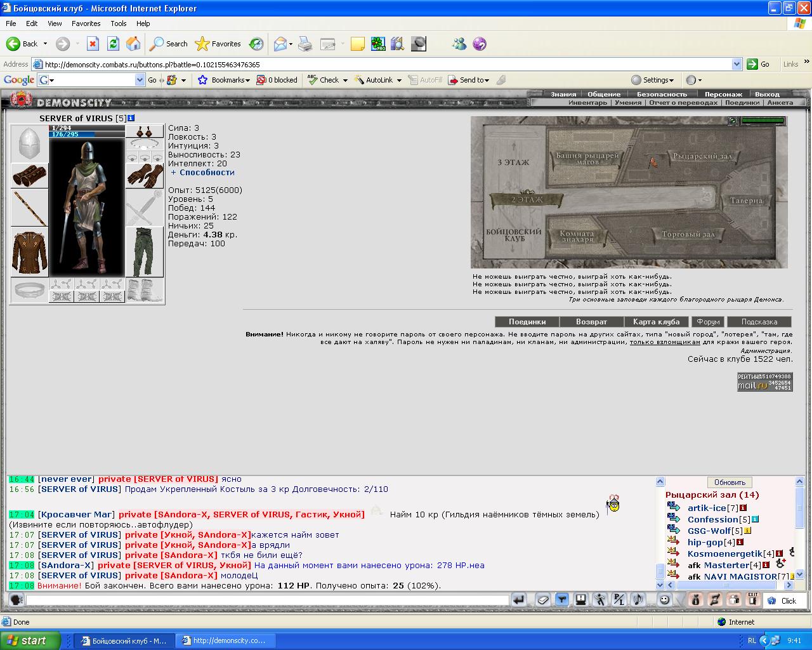The image size is (812, 650).
Task: Toggle chat sound note icon
Action: [638, 600]
